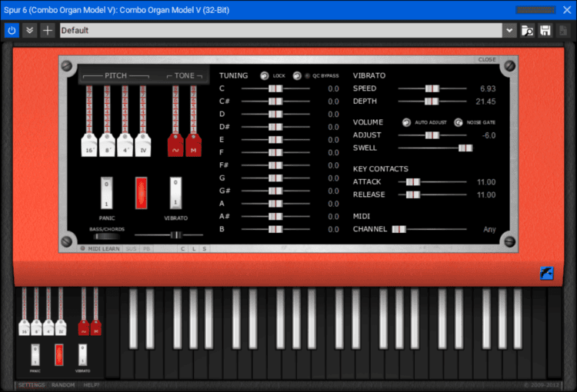This screenshot has height=392, width=577.
Task: Toggle the PANIC rocker switch in settings panel
Action: 107,193
